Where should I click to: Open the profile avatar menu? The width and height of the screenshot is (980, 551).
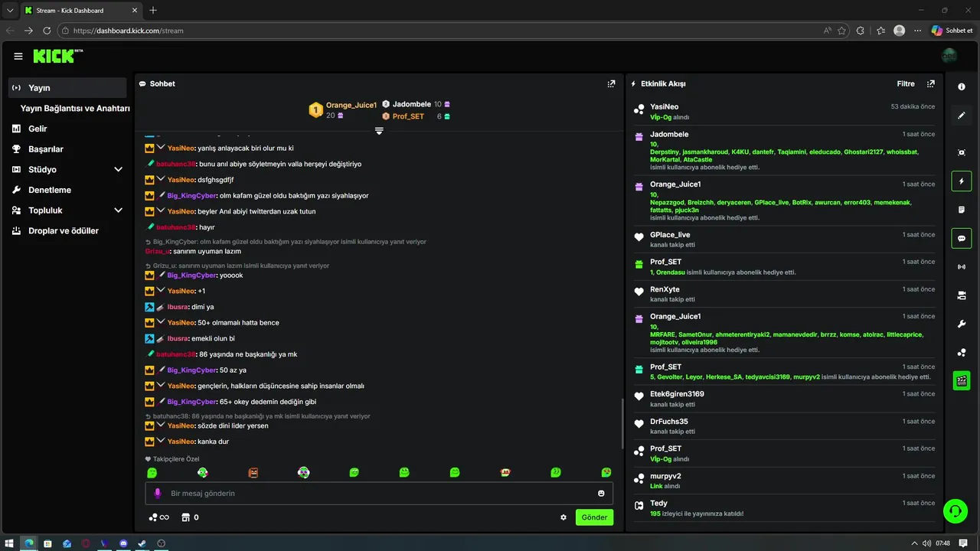click(949, 56)
